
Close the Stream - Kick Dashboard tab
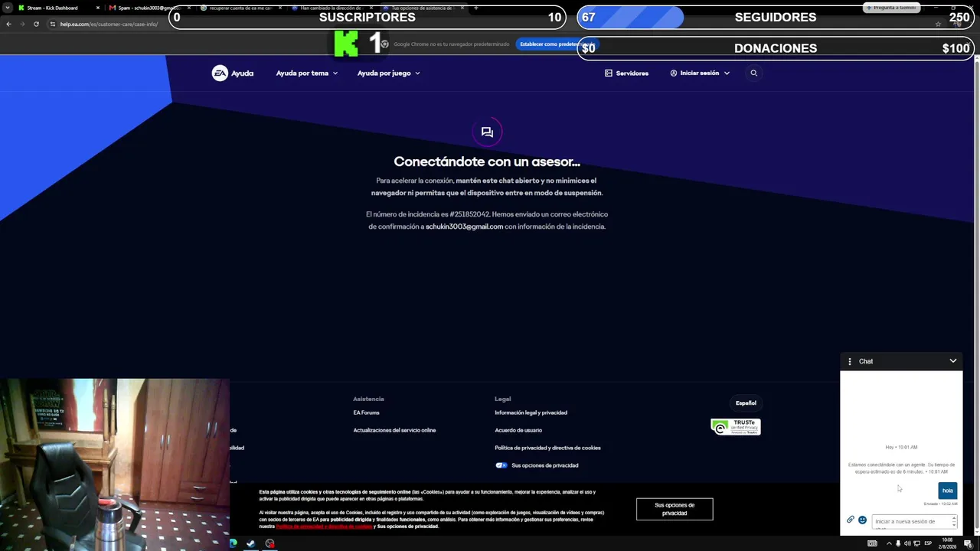pos(97,8)
